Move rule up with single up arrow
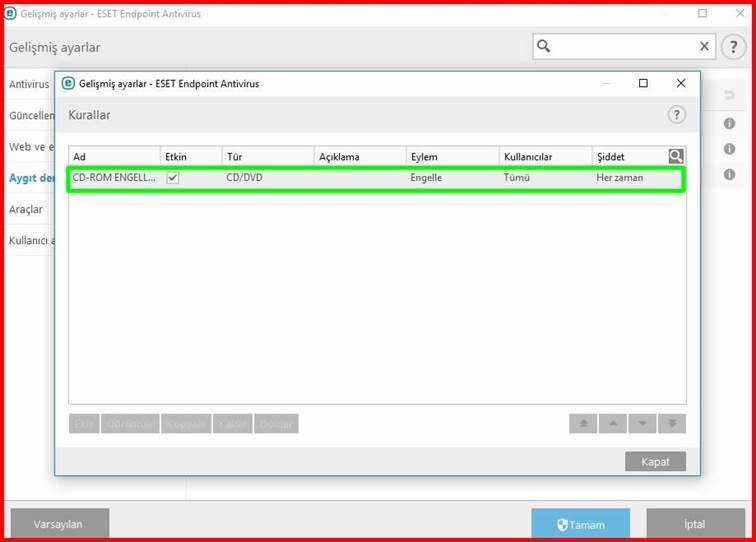Screen dimensions: 756x542 pos(613,423)
